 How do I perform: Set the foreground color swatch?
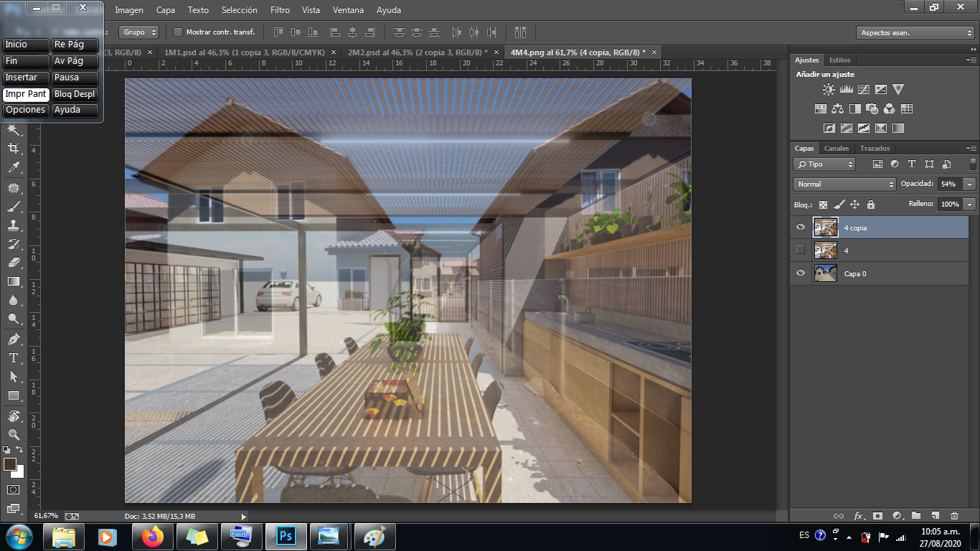(x=9, y=464)
